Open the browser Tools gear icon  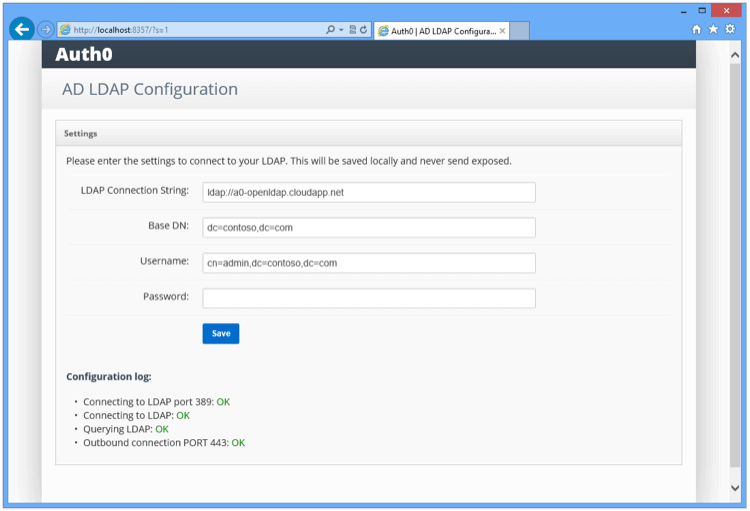730,29
